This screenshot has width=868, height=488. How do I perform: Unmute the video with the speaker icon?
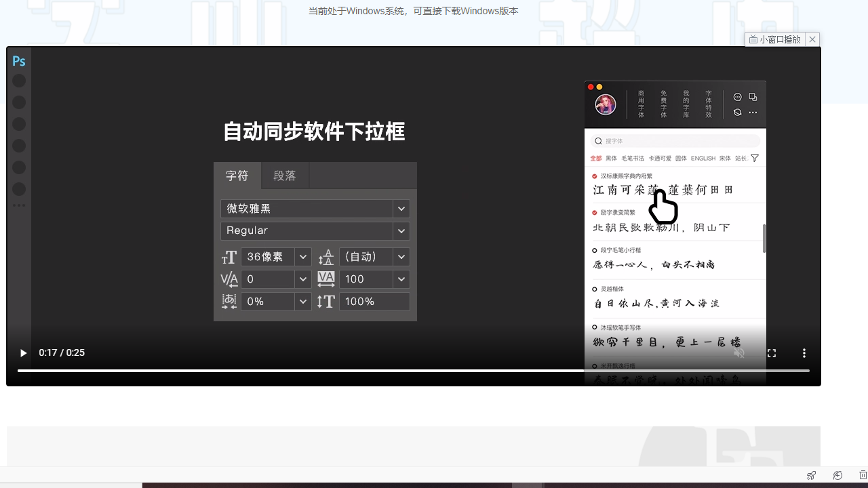click(x=738, y=352)
